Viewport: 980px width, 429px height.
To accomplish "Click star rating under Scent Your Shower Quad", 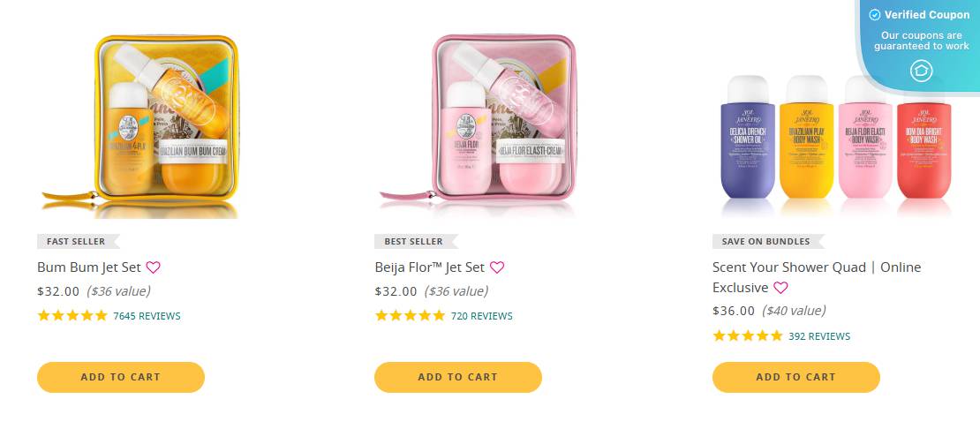I will click(748, 336).
